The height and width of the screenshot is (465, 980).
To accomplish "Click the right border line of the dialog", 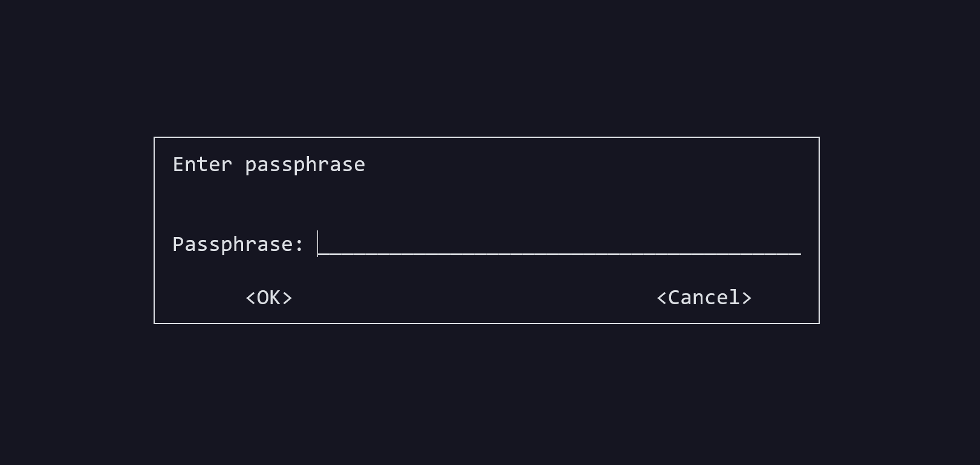I will point(819,230).
